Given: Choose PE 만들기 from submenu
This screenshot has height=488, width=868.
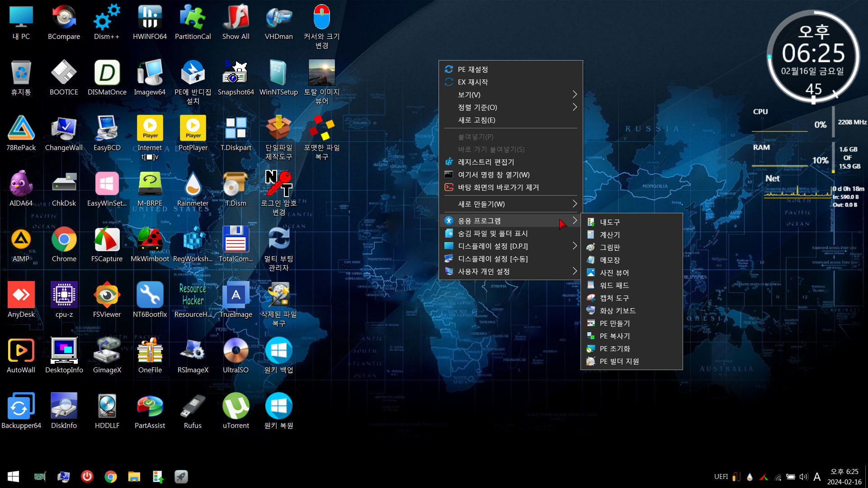Looking at the screenshot, I should (x=632, y=324).
